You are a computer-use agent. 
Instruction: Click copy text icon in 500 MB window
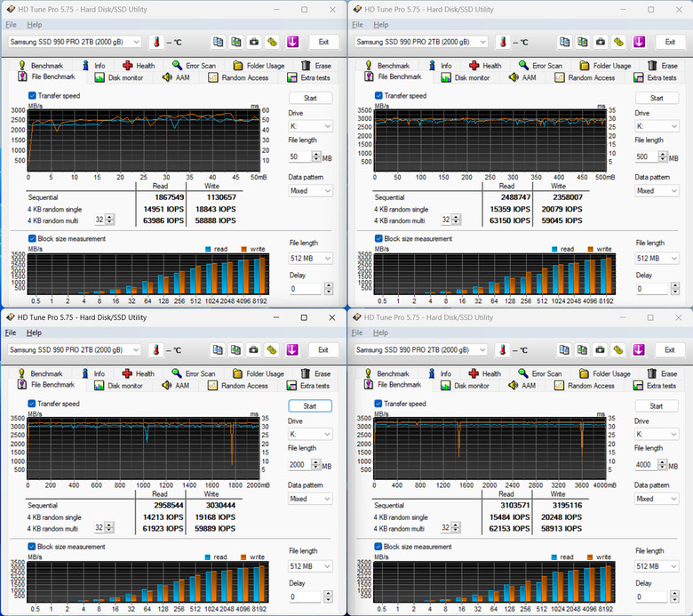click(564, 42)
